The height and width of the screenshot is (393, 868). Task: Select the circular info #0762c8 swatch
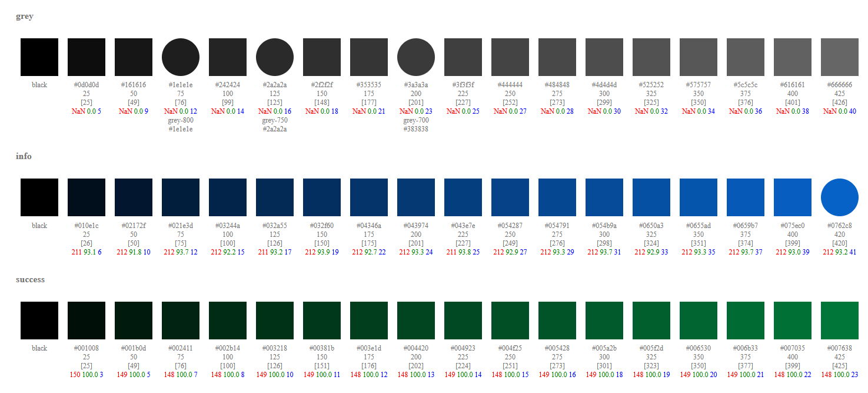840,197
